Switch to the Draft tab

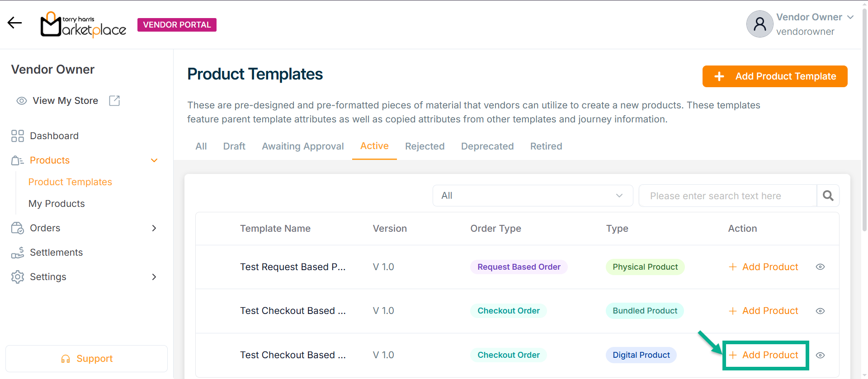coord(234,146)
